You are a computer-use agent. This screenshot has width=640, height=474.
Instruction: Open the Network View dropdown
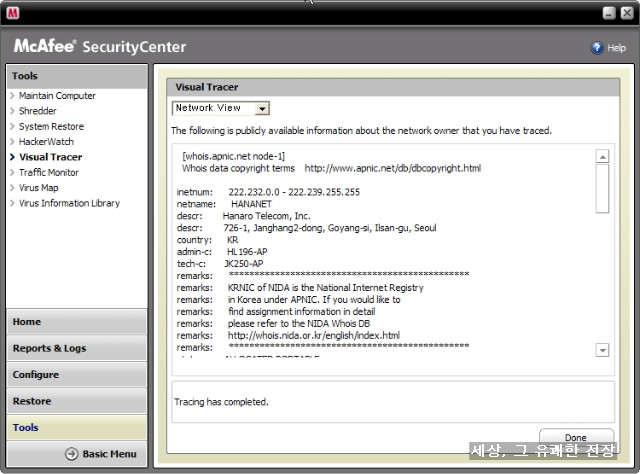coord(262,109)
